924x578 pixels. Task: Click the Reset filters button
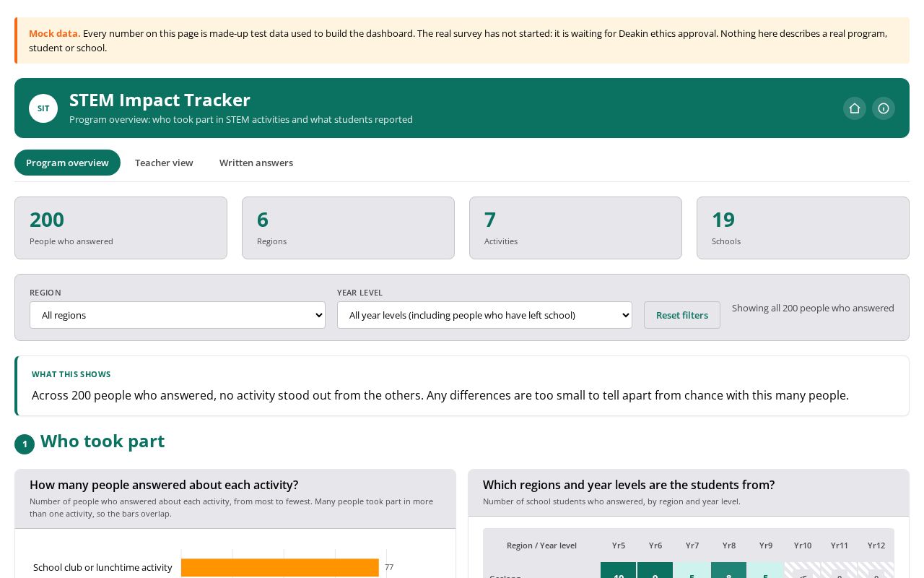coord(682,315)
